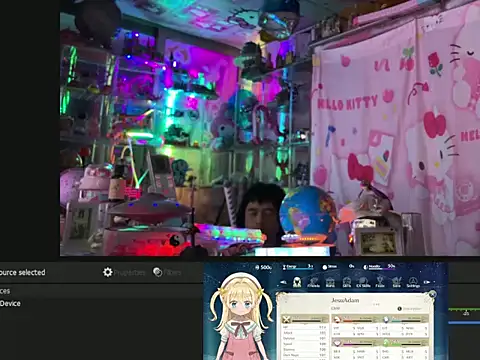Click the Energy bar in the top status row

(298, 267)
